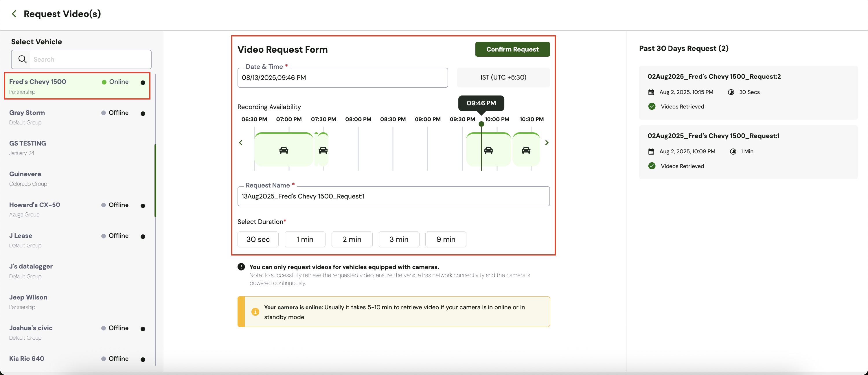868x375 pixels.
Task: Select the 1 min duration option
Action: [305, 239]
